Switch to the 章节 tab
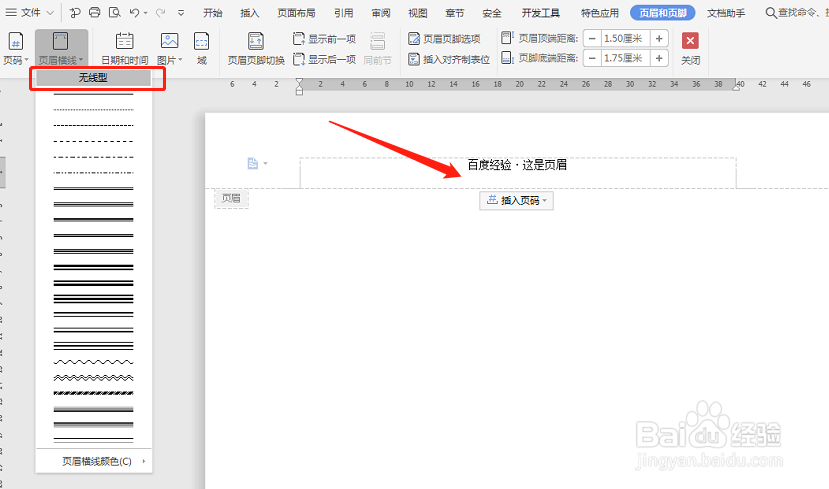The image size is (829, 489). tap(455, 13)
